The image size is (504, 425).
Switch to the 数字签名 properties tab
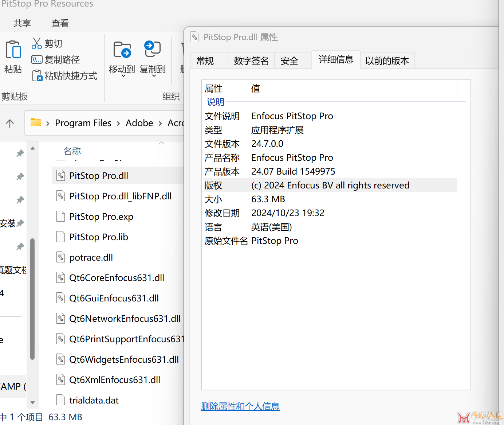pos(251,61)
